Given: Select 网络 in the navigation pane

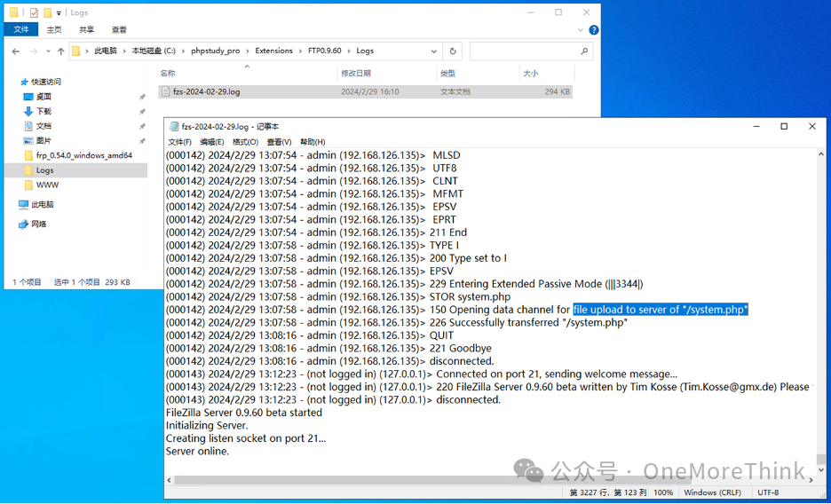Looking at the screenshot, I should click(38, 224).
